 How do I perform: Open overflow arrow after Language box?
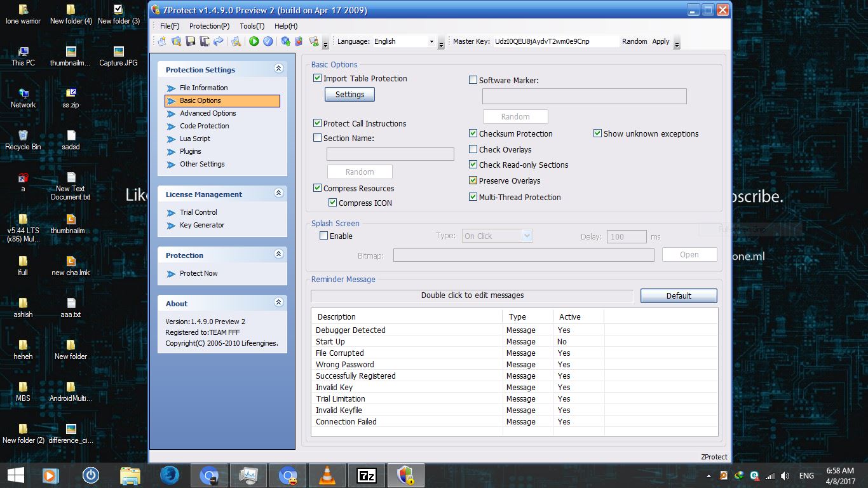[442, 44]
